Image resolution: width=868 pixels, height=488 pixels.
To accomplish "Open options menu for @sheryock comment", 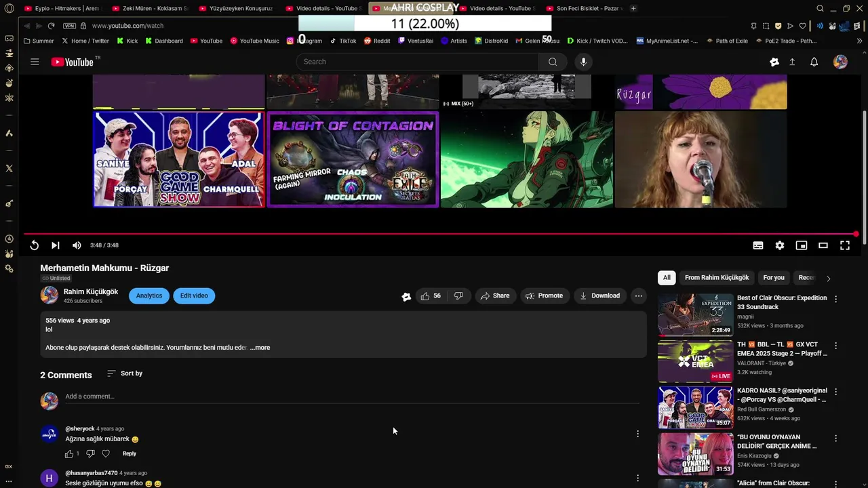I will coord(637,434).
